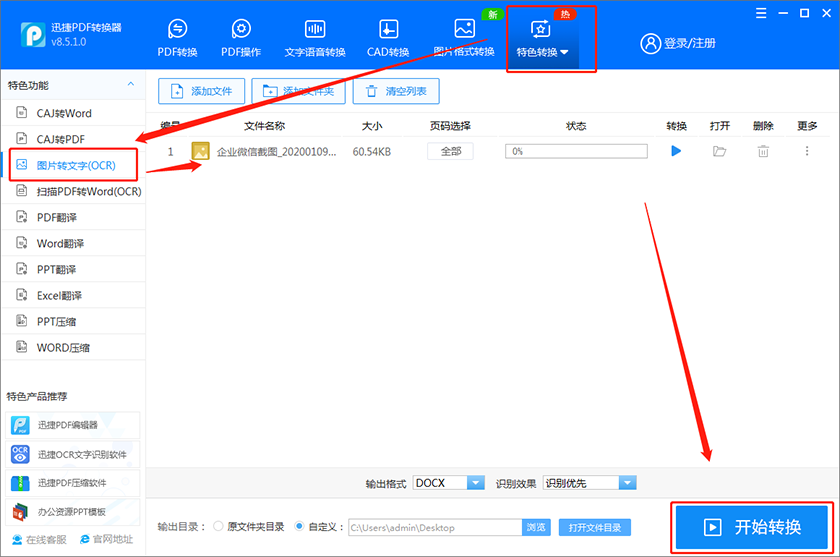Click the 状态 column header
The width and height of the screenshot is (840, 557).
(x=576, y=126)
